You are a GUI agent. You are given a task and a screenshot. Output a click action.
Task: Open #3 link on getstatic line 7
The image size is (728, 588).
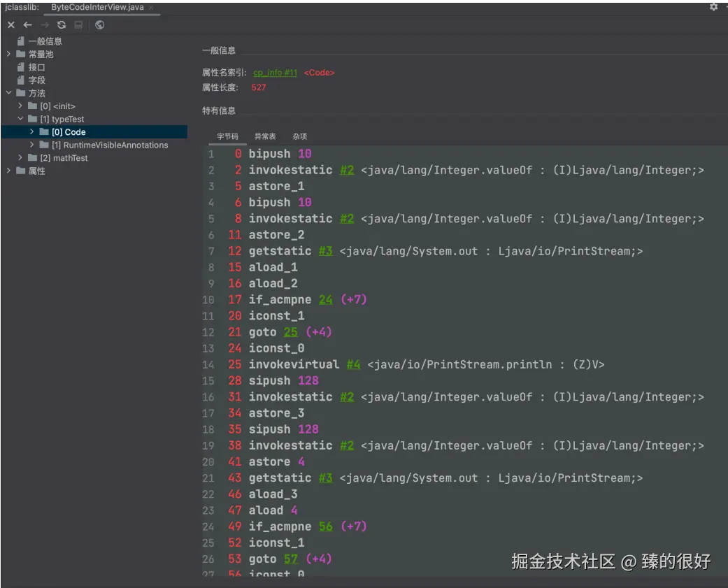click(325, 251)
